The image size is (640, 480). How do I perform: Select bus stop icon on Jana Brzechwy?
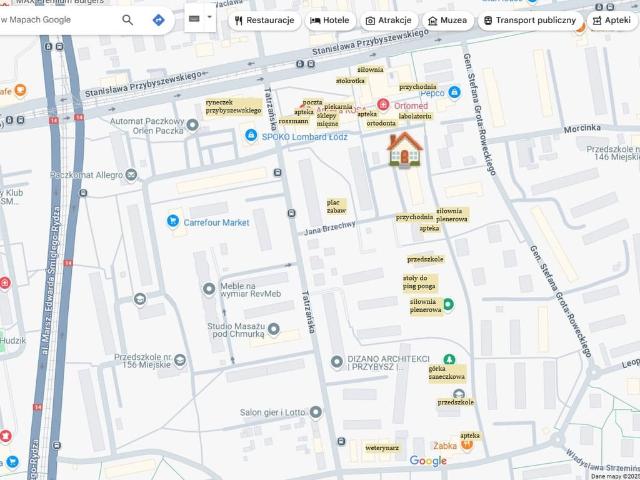[291, 213]
